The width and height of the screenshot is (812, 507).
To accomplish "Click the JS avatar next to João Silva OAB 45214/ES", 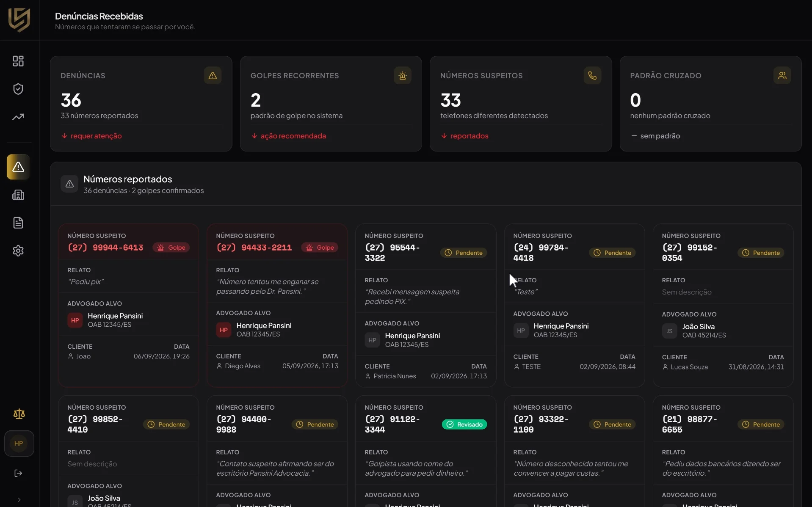I will [x=669, y=331].
